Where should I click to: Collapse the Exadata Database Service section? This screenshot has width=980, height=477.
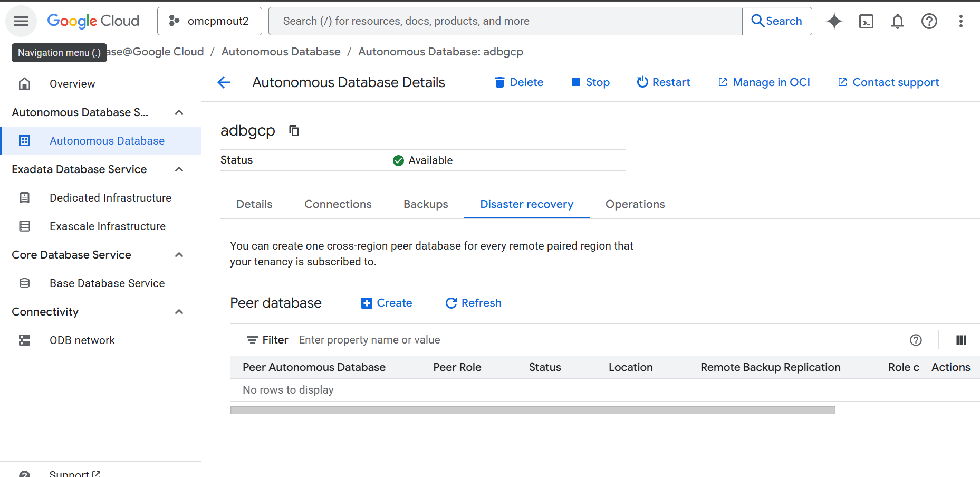pyautogui.click(x=179, y=169)
